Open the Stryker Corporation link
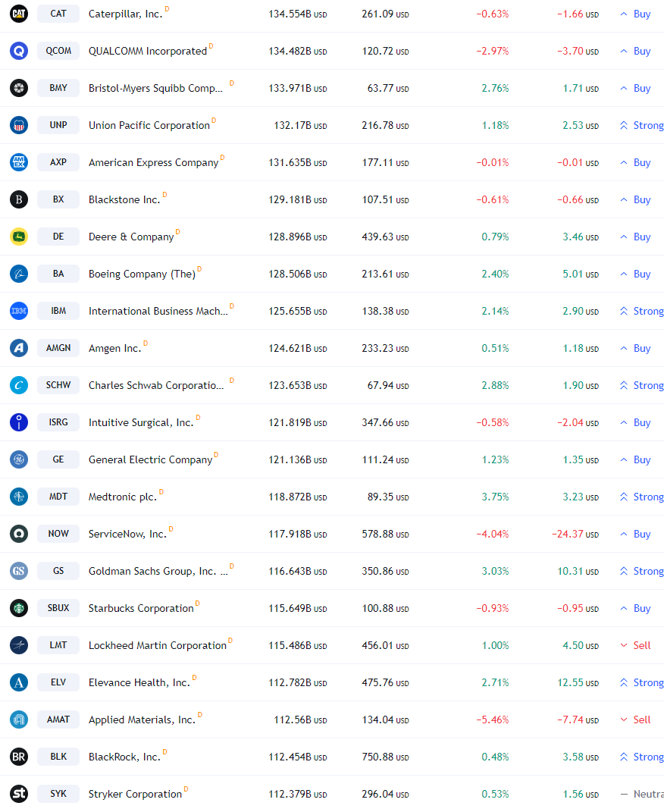This screenshot has height=812, width=664. pos(135,795)
